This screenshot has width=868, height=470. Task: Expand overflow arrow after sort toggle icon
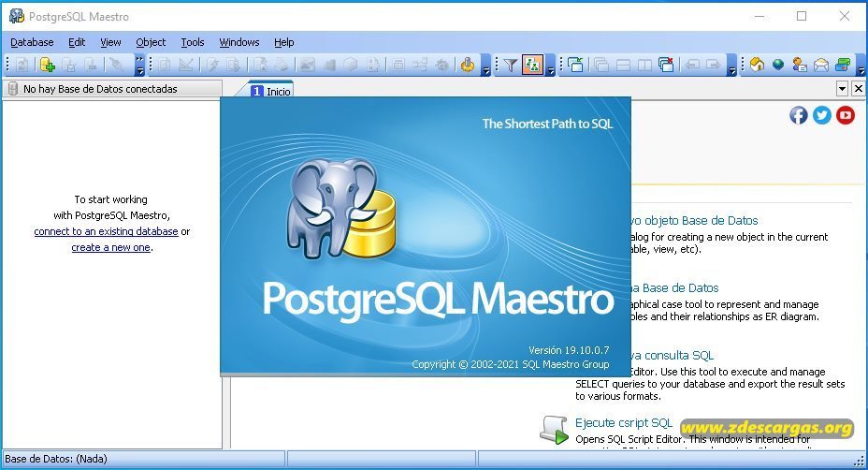[x=551, y=65]
